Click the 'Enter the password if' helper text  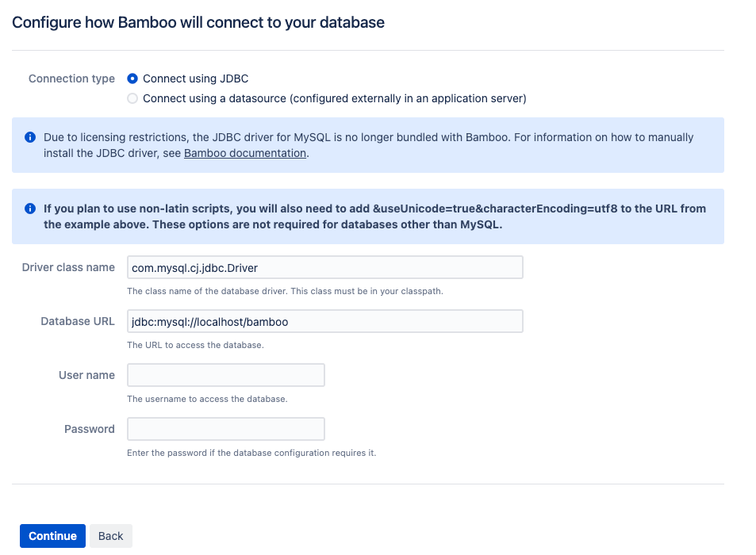tap(251, 453)
